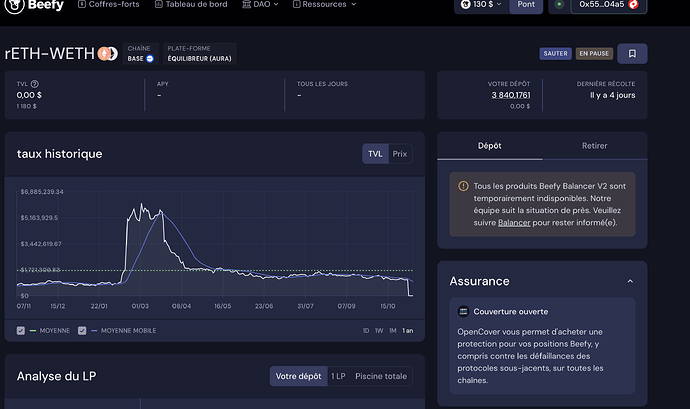690x409 pixels.
Task: Click the warning icon in the alert box
Action: point(462,186)
